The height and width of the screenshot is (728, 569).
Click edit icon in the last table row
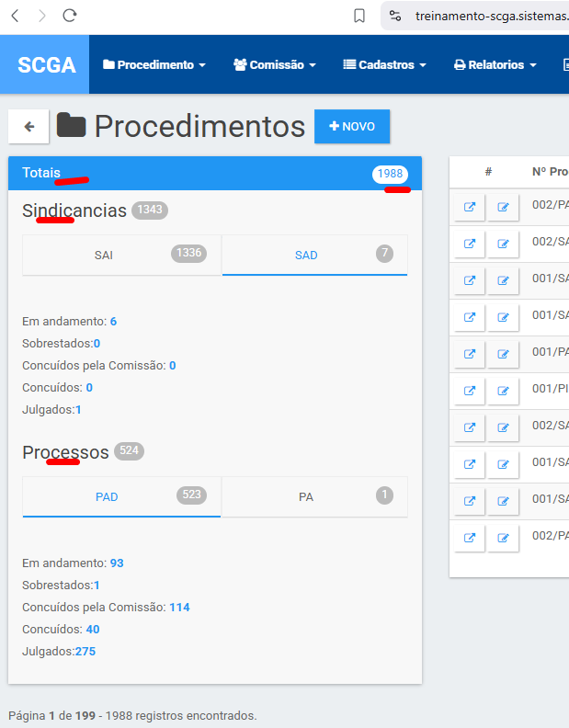coord(503,538)
